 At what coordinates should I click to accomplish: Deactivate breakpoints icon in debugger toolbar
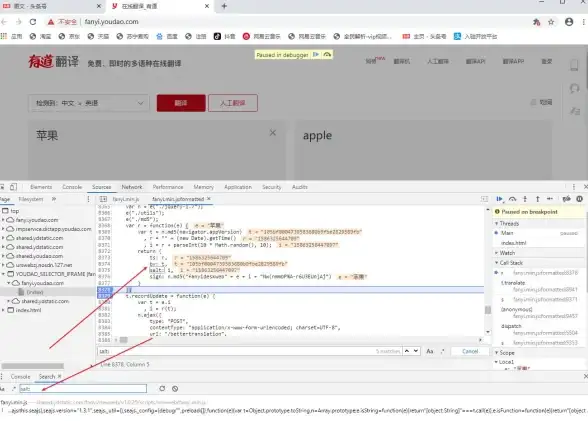(567, 199)
